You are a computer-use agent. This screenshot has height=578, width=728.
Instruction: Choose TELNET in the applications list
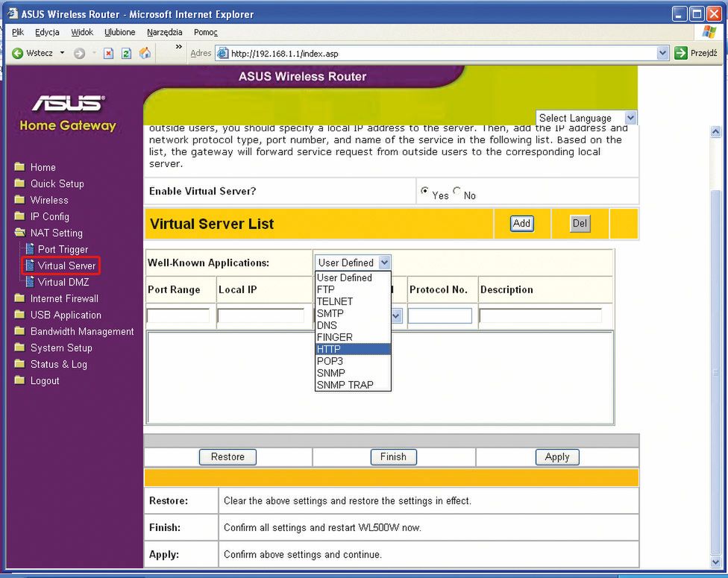click(353, 301)
